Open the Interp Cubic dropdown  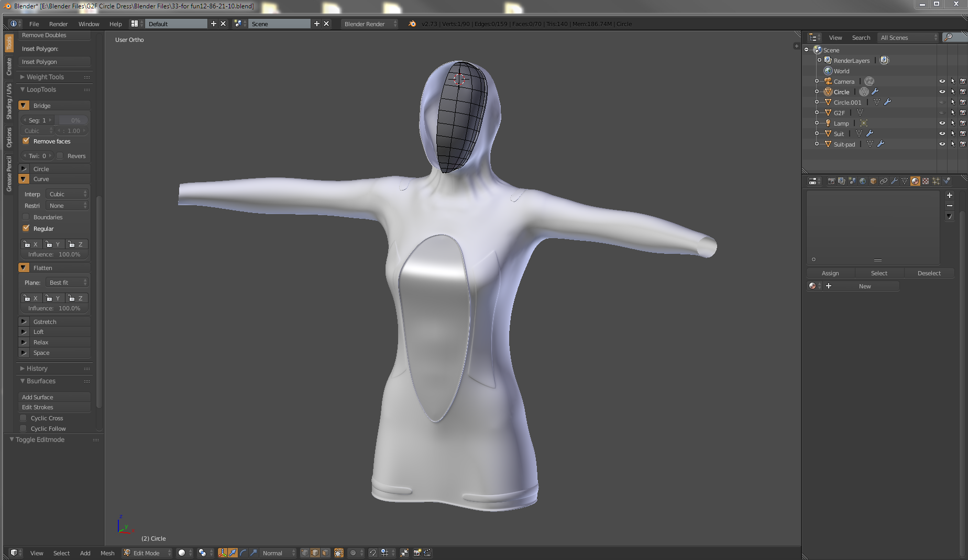tap(67, 194)
